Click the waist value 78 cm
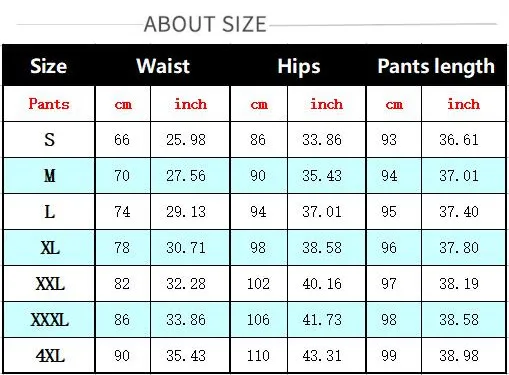The height and width of the screenshot is (375, 509). tap(122, 248)
